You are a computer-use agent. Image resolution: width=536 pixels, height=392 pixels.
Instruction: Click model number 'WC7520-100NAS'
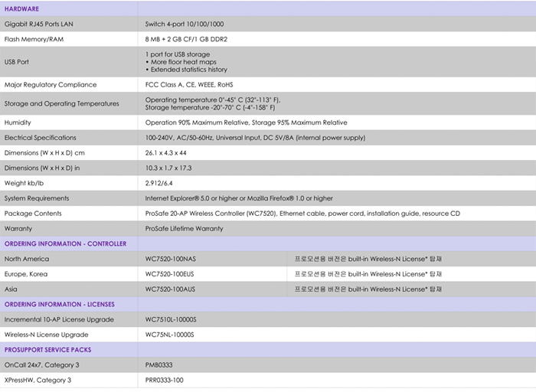[x=171, y=259]
